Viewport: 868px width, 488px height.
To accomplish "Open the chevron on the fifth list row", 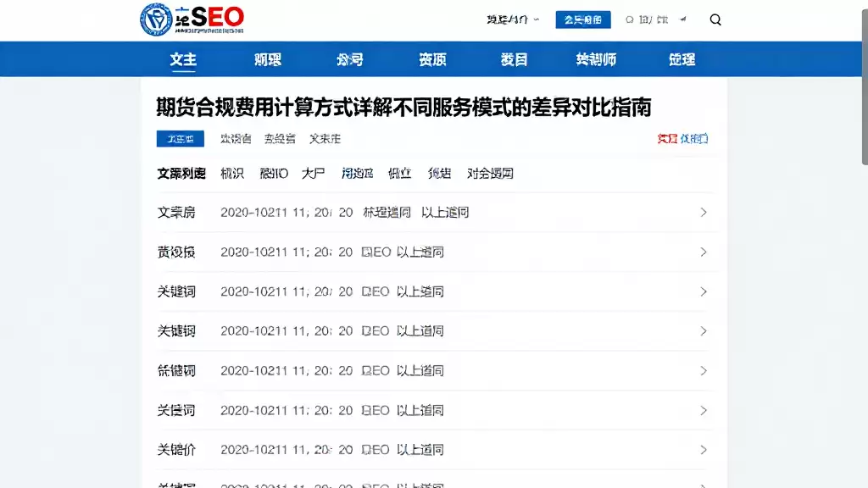I will coord(704,371).
